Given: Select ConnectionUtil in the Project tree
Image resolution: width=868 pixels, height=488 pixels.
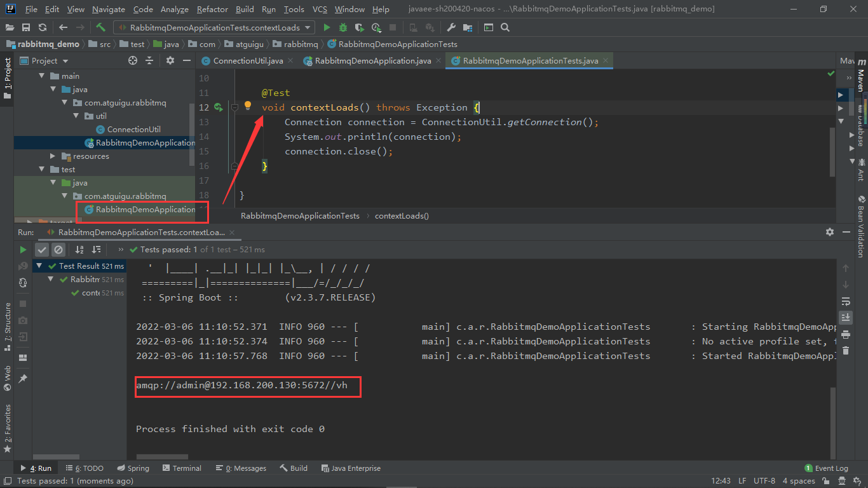Looking at the screenshot, I should click(133, 130).
